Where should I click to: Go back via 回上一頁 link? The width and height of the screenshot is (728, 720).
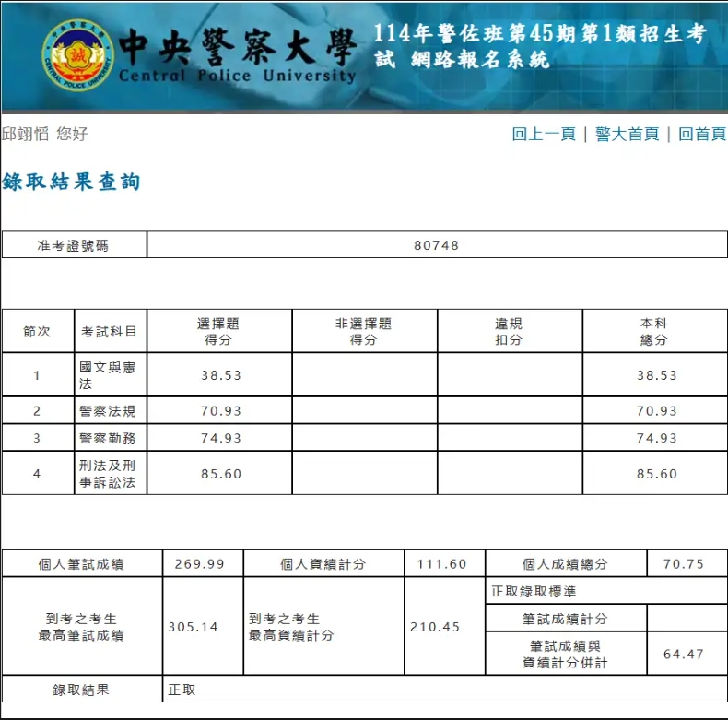[544, 135]
